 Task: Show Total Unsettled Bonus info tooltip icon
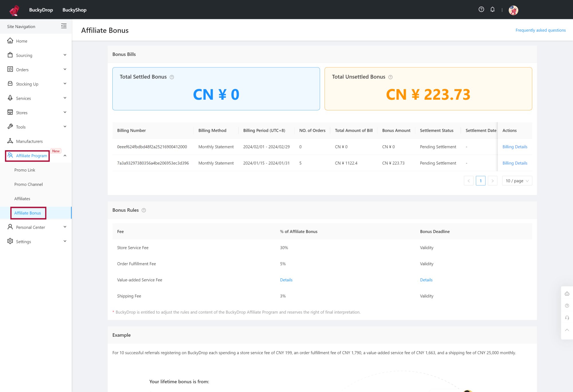[390, 77]
